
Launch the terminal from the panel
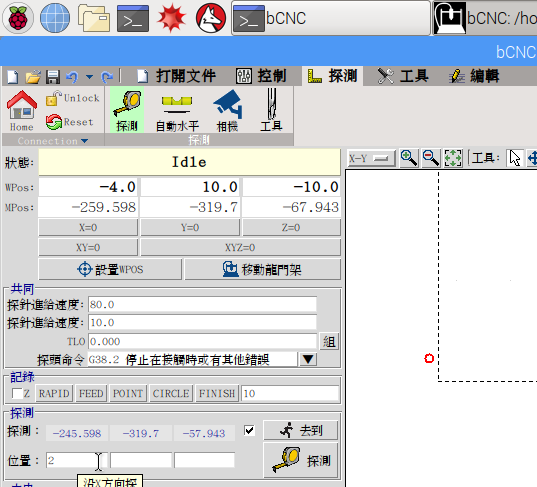click(133, 18)
